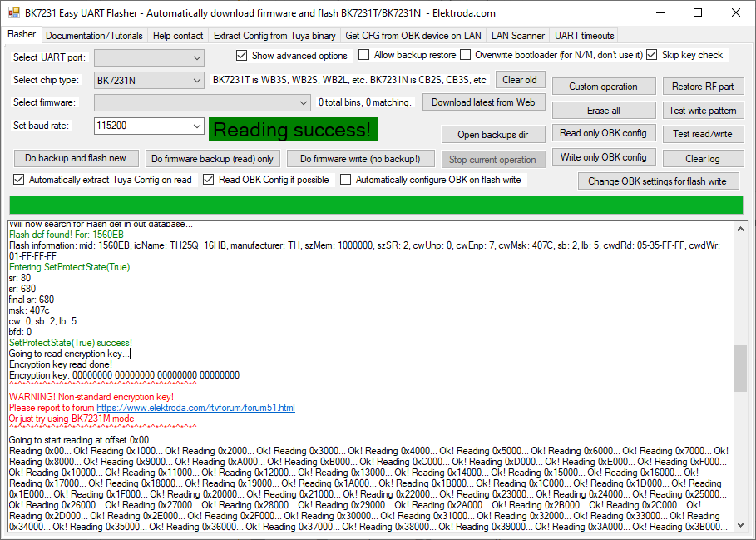Click the app icon in title bar
Screen dimensions: 756x540
14,12
